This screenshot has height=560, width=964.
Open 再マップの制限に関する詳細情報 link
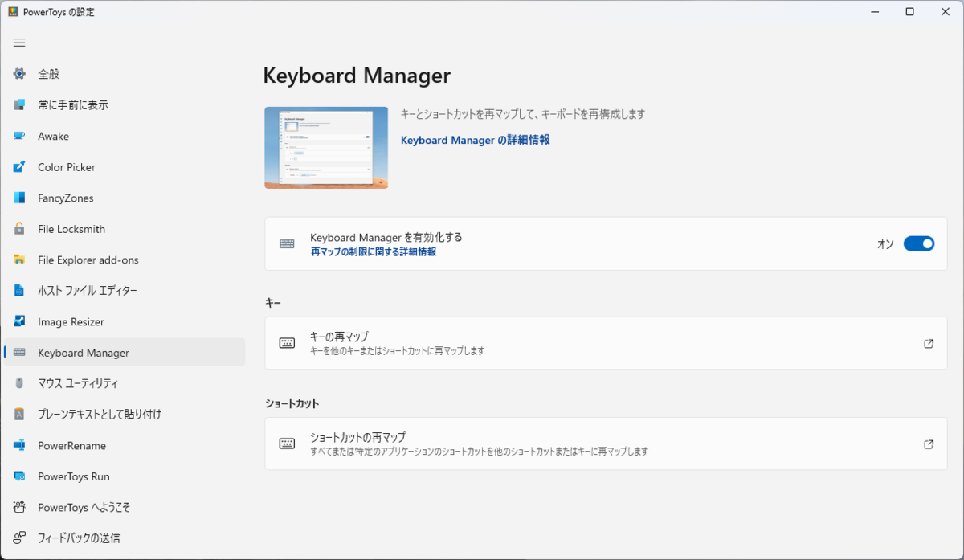(374, 251)
